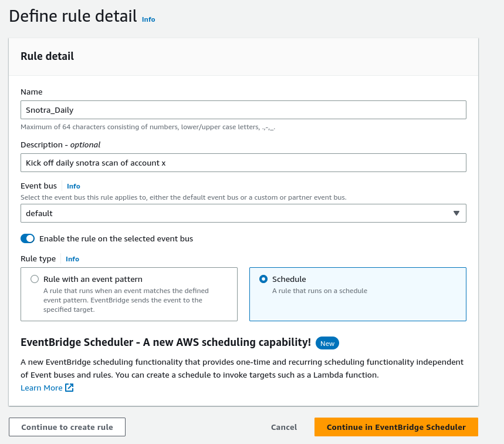Viewport: 504px width, 444px height.
Task: Click the Name field containing Snotra_Daily
Action: click(x=243, y=110)
